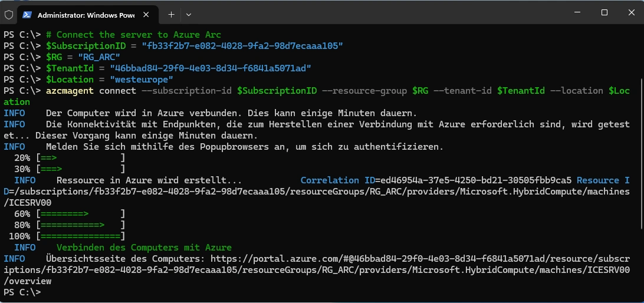Image resolution: width=644 pixels, height=303 pixels.
Task: Open a new tab with plus button
Action: 171,15
